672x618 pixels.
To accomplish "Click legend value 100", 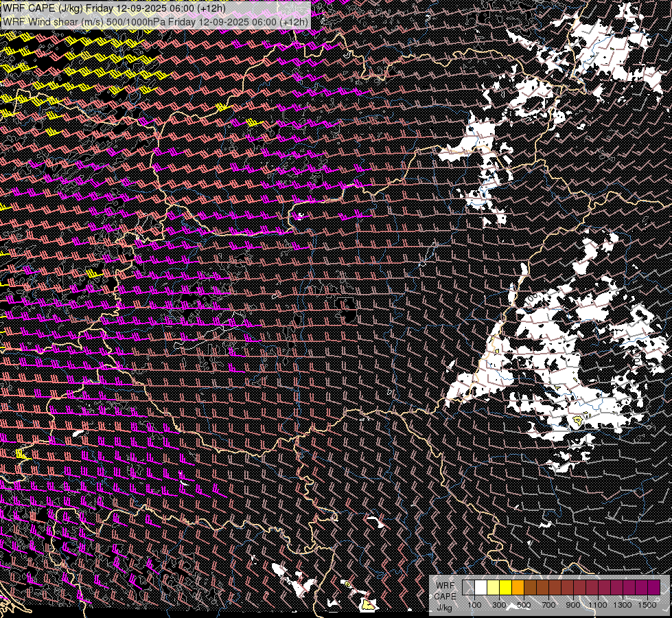I will point(474,605).
